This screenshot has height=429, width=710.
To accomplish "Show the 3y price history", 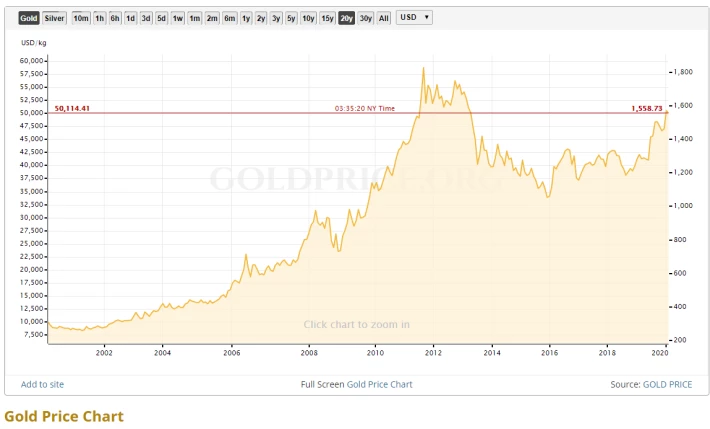I will 276,18.
